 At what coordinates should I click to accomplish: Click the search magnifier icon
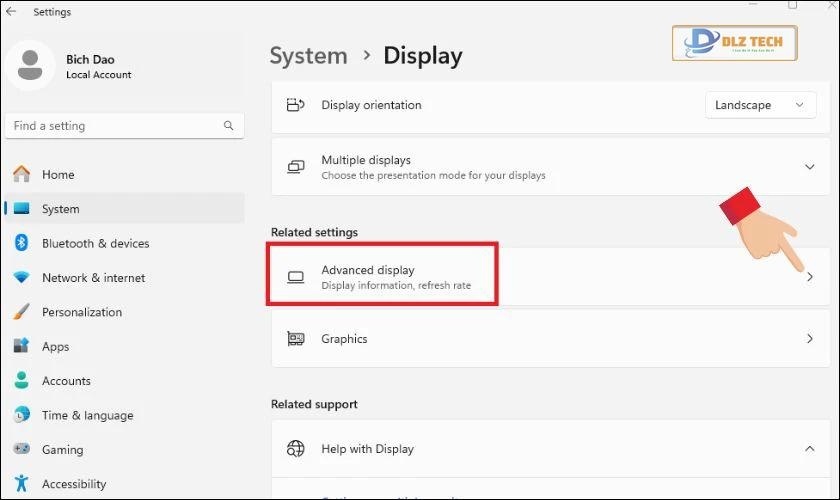[x=229, y=126]
